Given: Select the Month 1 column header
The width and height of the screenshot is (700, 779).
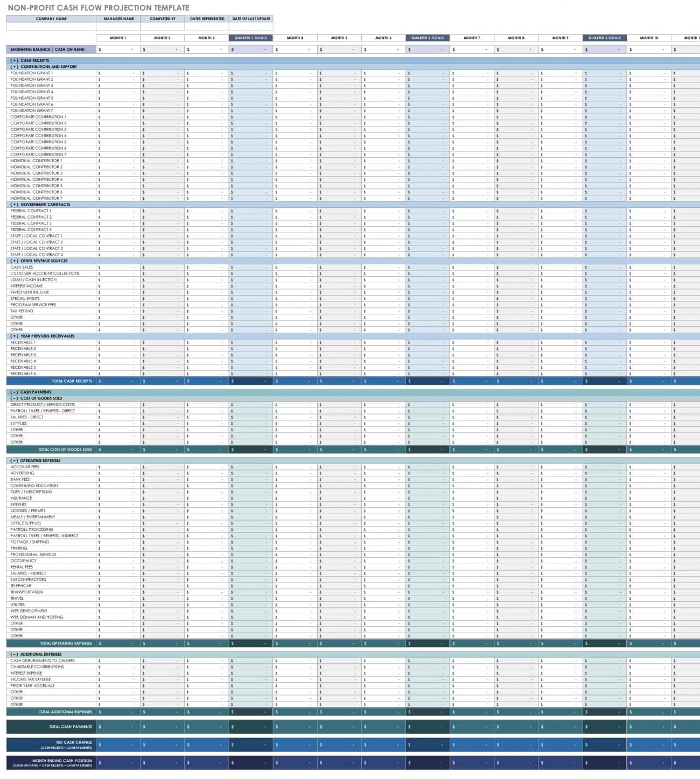Looking at the screenshot, I should [x=118, y=38].
